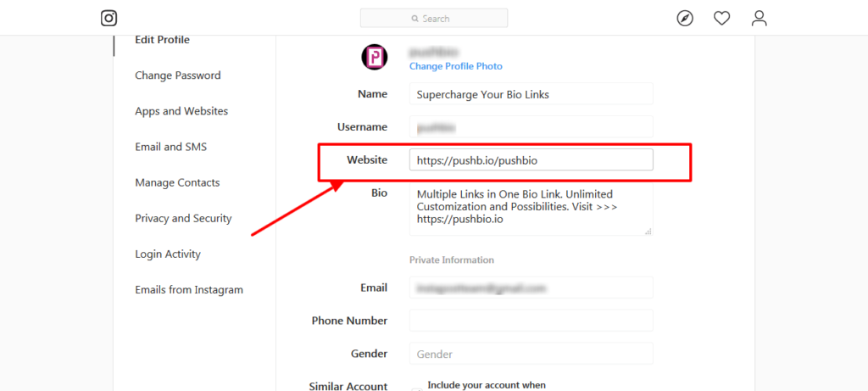
Task: Click into the Username input field
Action: click(531, 127)
